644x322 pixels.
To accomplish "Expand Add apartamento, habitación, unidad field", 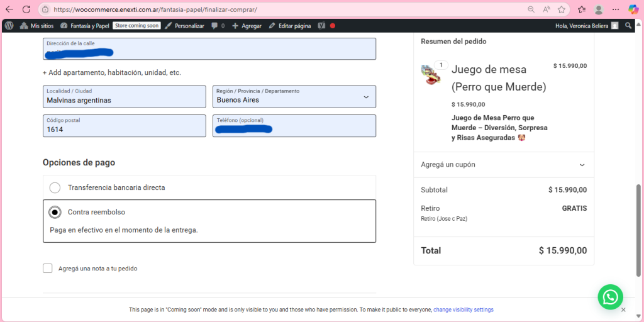I will [x=112, y=72].
